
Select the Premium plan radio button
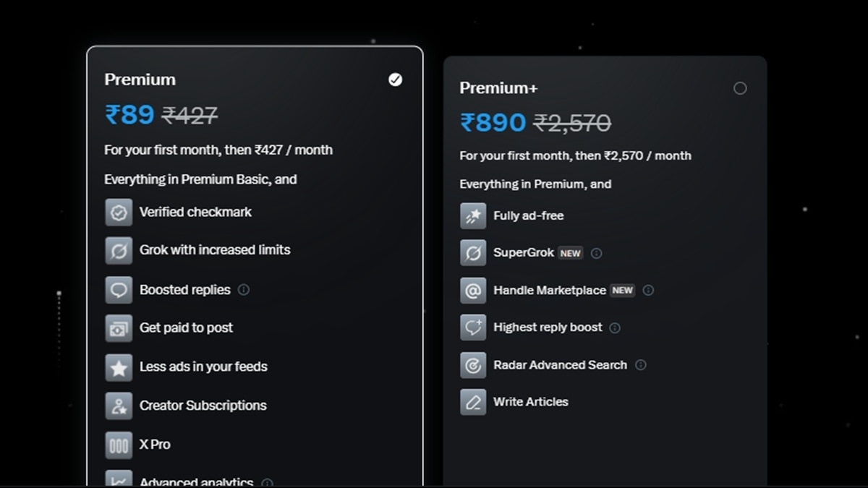tap(395, 80)
